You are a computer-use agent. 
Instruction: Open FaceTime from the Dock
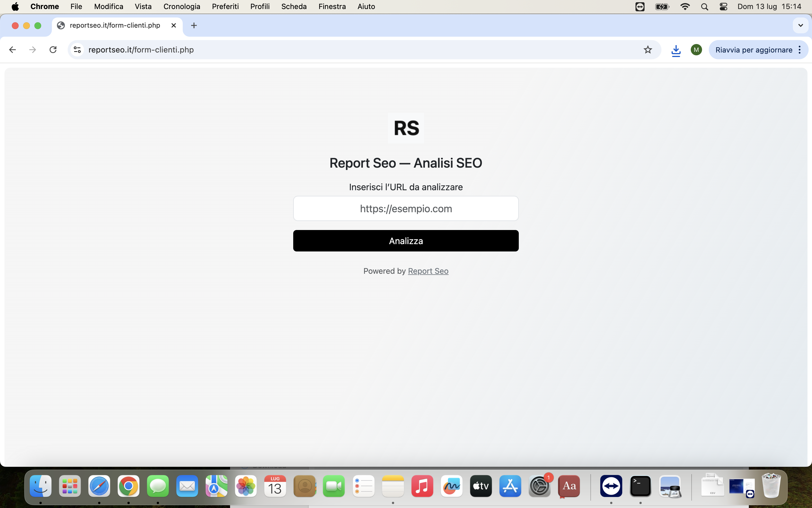[334, 486]
